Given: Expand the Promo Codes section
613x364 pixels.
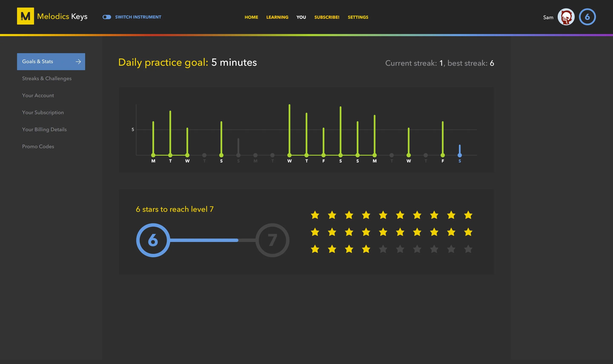Looking at the screenshot, I should click(x=38, y=146).
